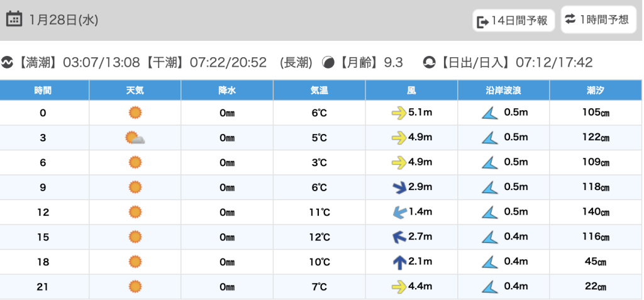Viewport: 644px width, 300px height.
Task: Click the sunny weather icon at hour 0
Action: (x=135, y=113)
